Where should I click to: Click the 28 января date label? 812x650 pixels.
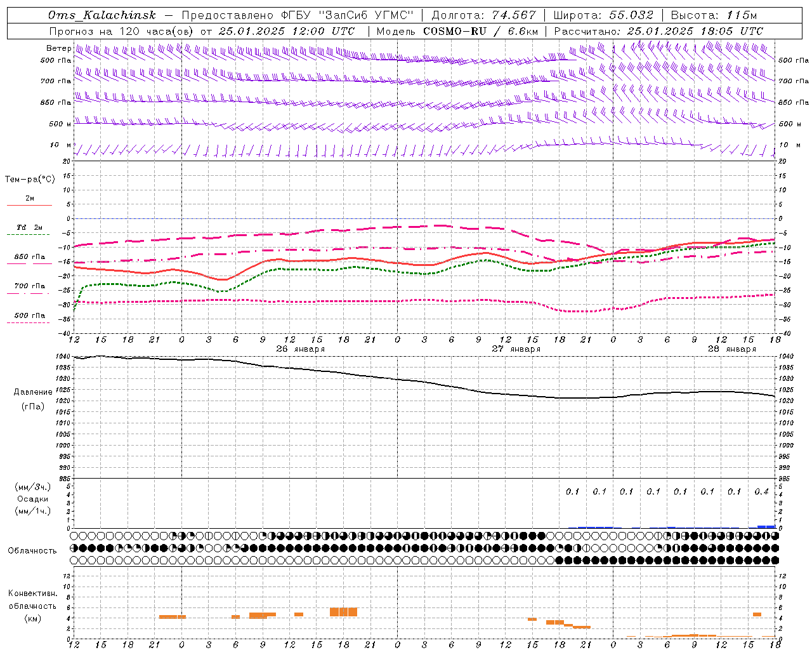731,349
